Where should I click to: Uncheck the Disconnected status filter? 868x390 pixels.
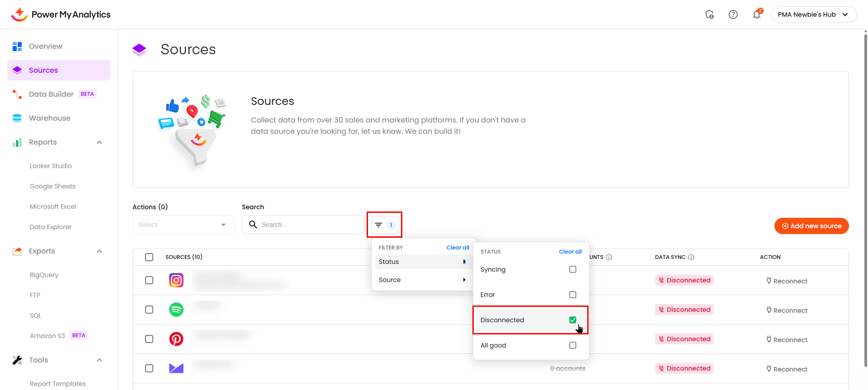coord(572,320)
